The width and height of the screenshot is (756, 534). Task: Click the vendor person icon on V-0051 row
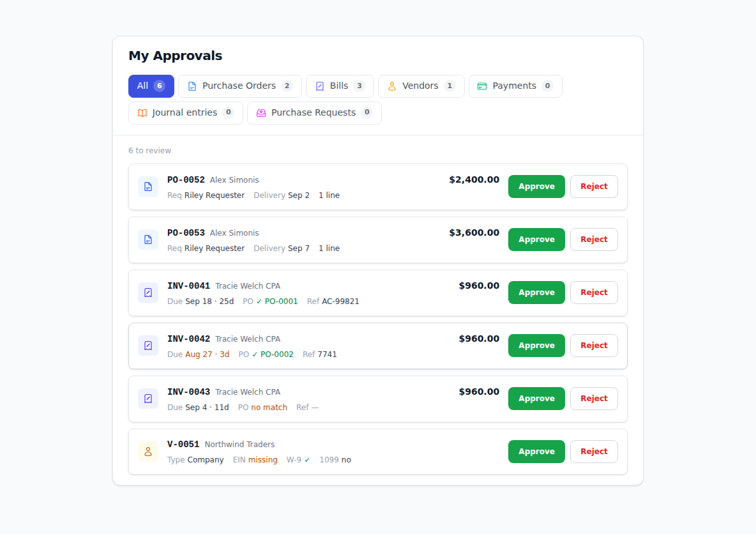[x=148, y=452]
